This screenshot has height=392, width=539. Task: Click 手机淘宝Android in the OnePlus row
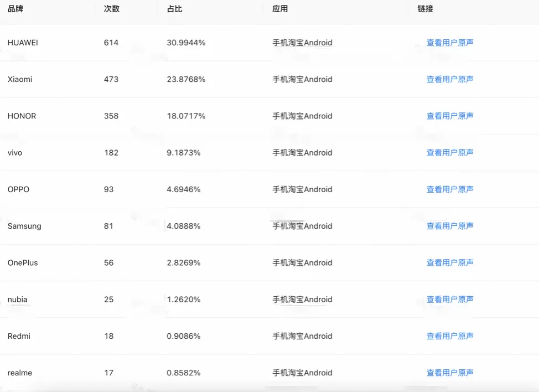[x=303, y=262]
